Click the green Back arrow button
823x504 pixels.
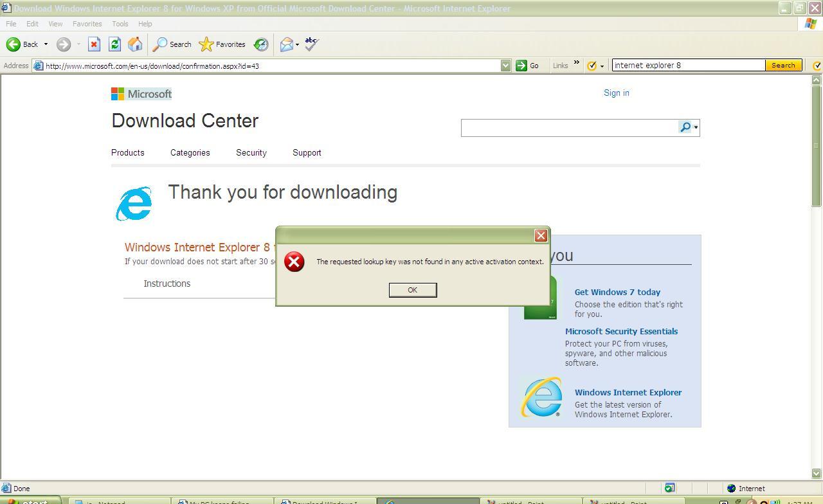pos(14,44)
